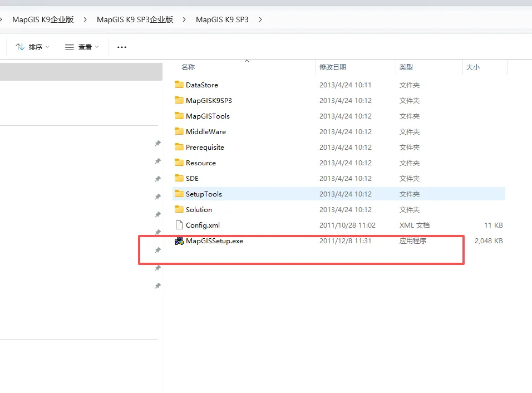
Task: Select the MapGISTools file name
Action: point(208,116)
